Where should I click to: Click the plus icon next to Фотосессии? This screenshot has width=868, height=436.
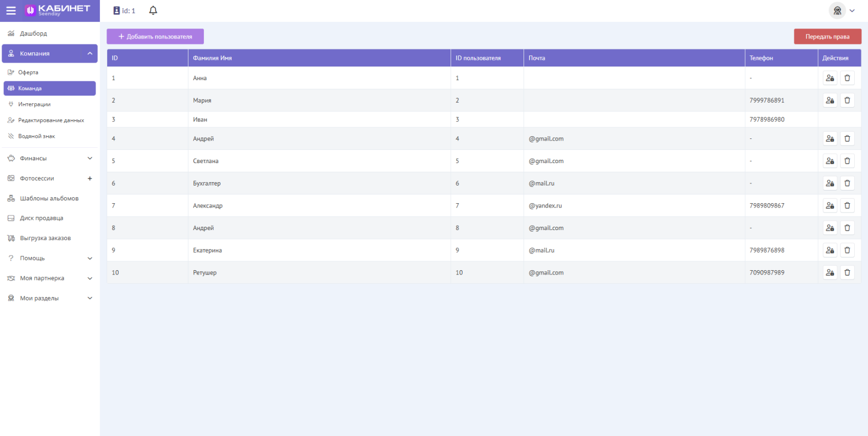90,178
